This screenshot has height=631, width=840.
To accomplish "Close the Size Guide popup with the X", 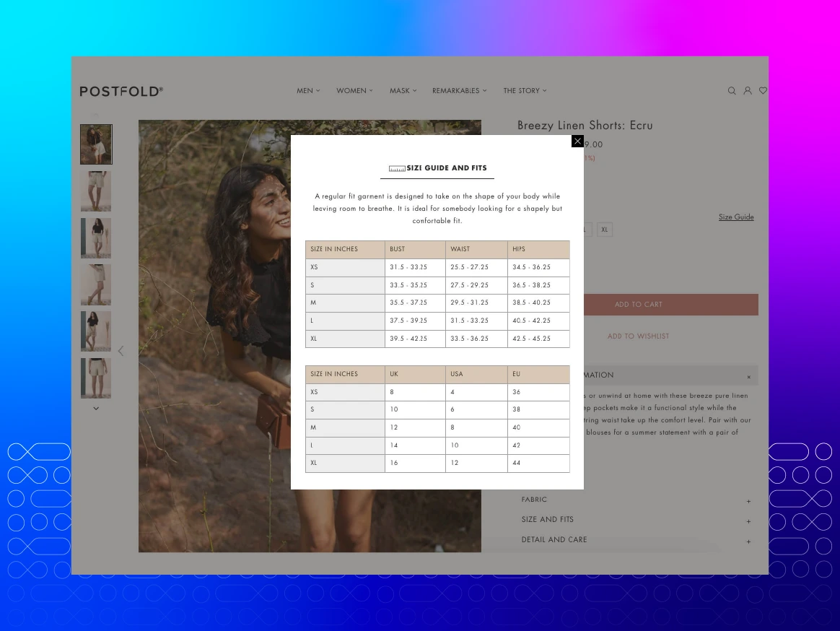I will [577, 142].
